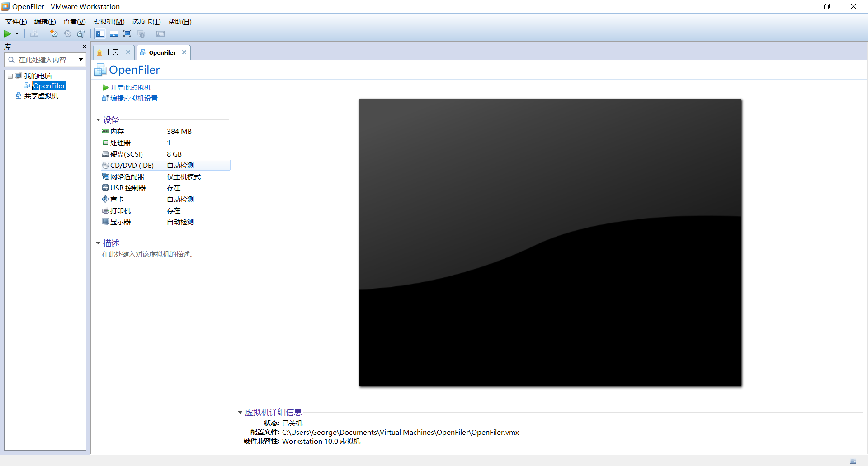
Task: Select OpenFiler in the library tree
Action: point(49,86)
